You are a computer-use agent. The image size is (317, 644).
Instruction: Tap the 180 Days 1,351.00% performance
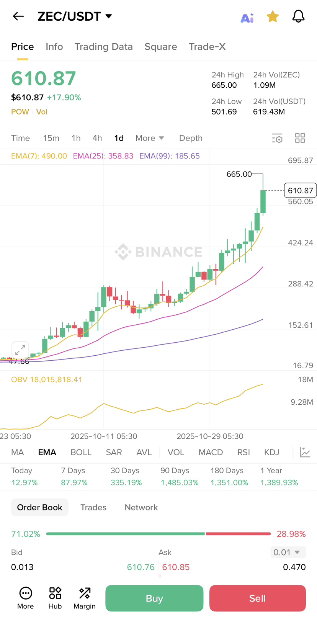click(229, 476)
